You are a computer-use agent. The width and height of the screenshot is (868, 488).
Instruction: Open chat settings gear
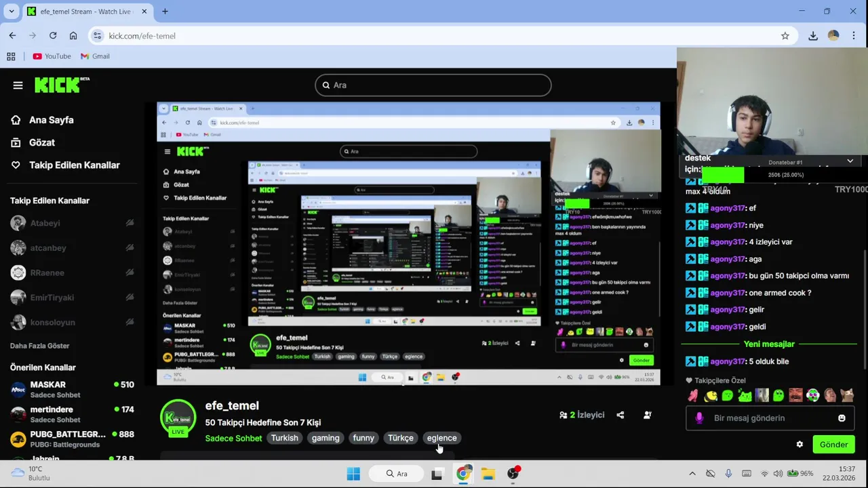(800, 445)
